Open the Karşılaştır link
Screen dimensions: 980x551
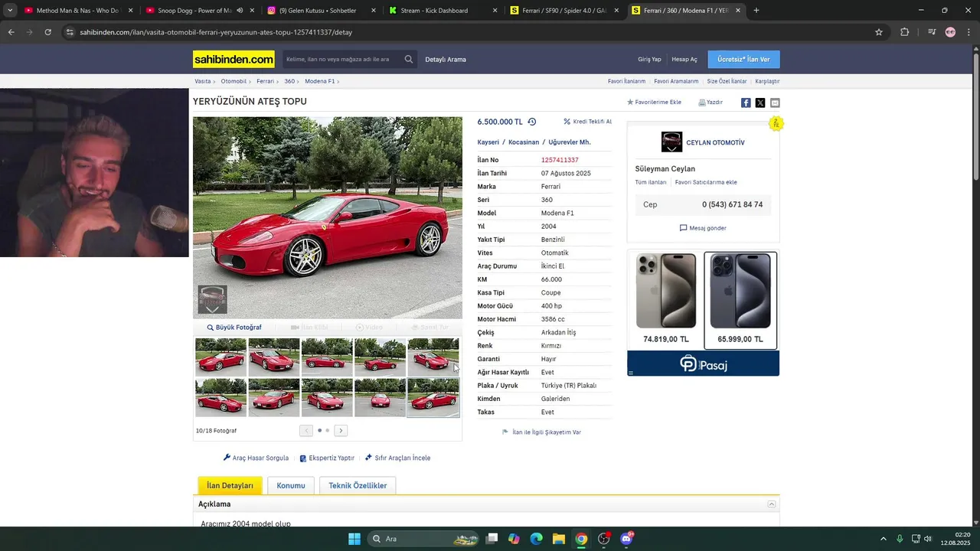767,81
